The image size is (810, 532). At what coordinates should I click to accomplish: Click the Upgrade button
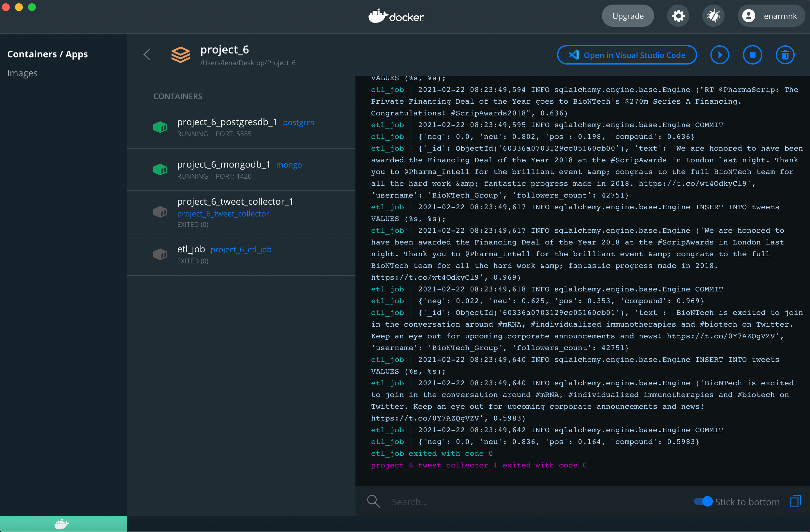(x=628, y=16)
